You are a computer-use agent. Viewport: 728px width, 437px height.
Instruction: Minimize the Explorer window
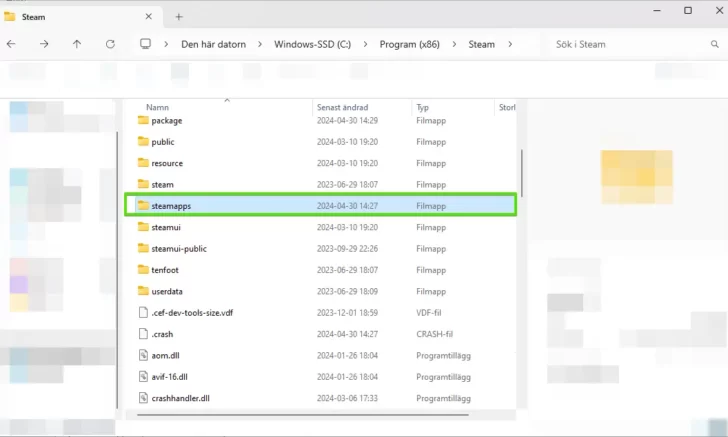657,10
